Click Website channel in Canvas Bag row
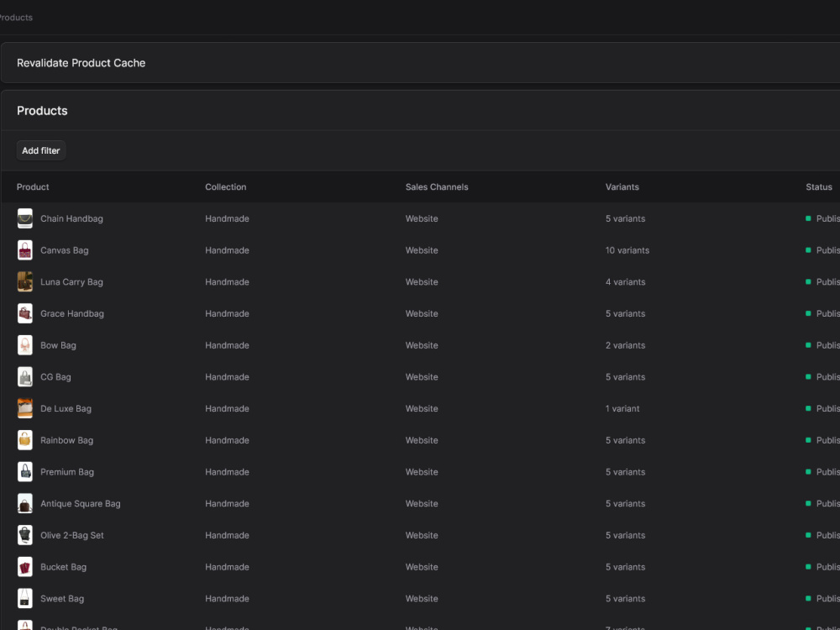 tap(422, 250)
